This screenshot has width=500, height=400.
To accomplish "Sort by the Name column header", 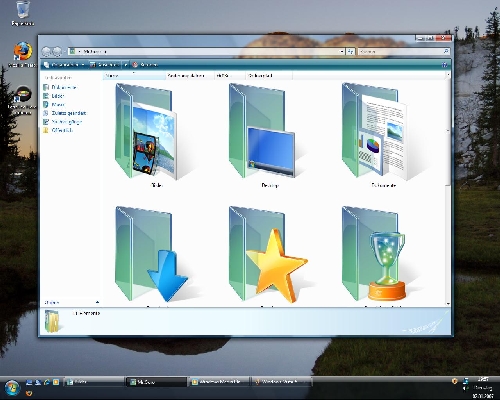I will [x=134, y=76].
